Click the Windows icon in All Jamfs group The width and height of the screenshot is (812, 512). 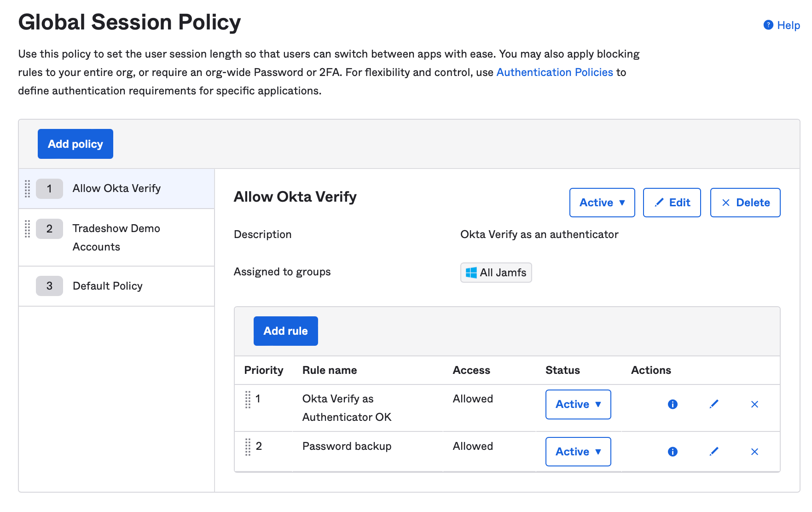click(x=471, y=273)
